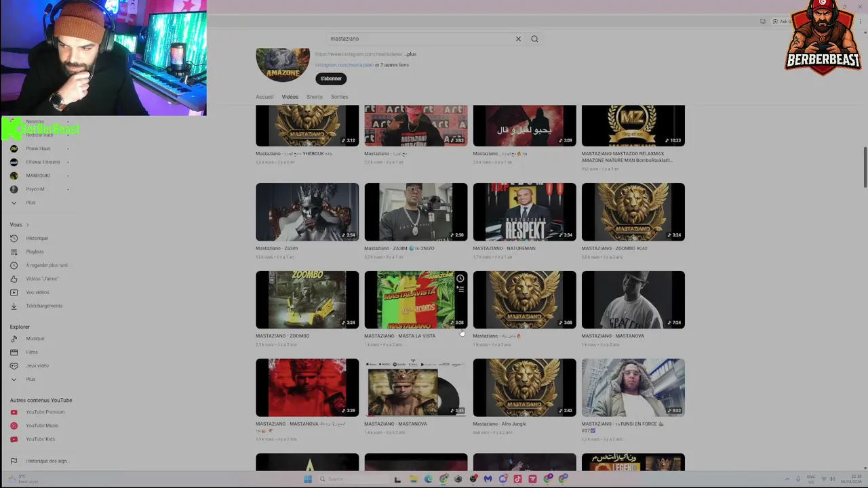This screenshot has width=868, height=488.
Task: Open YouTube Premium link
Action: [45, 412]
